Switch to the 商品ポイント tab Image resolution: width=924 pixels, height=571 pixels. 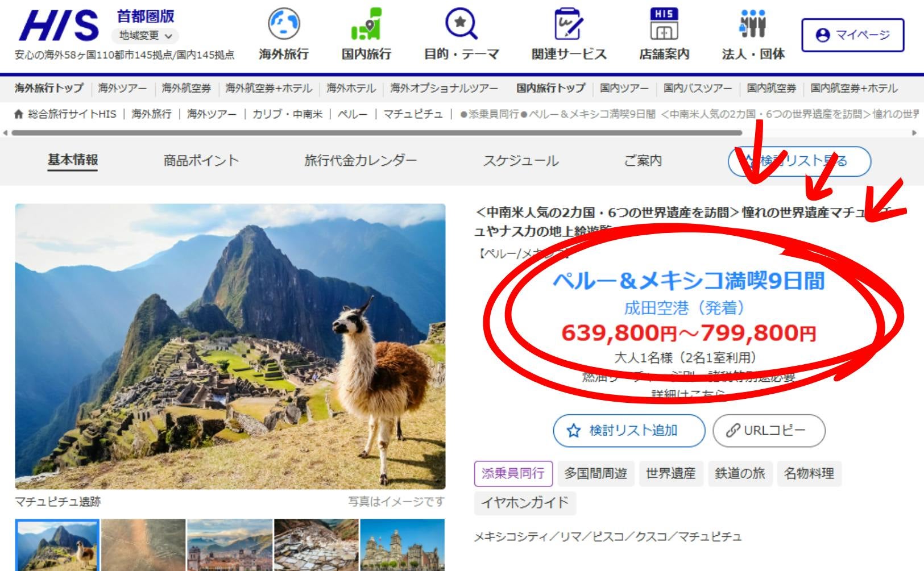pos(201,161)
